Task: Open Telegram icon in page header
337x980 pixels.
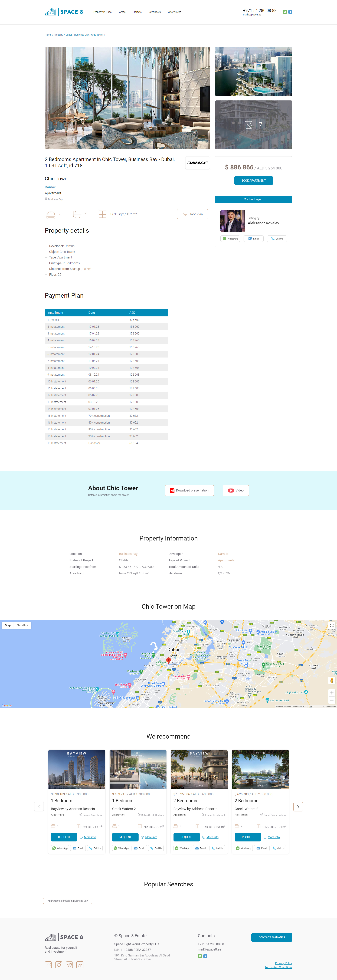Action: pyautogui.click(x=290, y=12)
